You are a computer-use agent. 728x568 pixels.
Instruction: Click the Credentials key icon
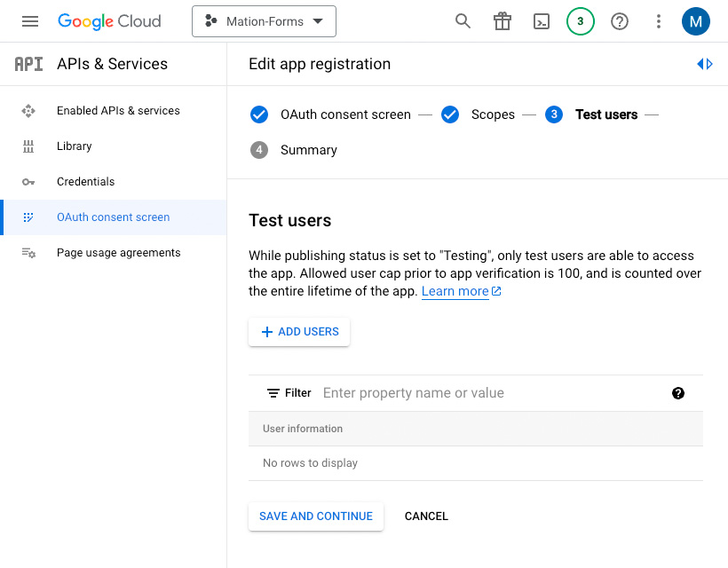(28, 182)
